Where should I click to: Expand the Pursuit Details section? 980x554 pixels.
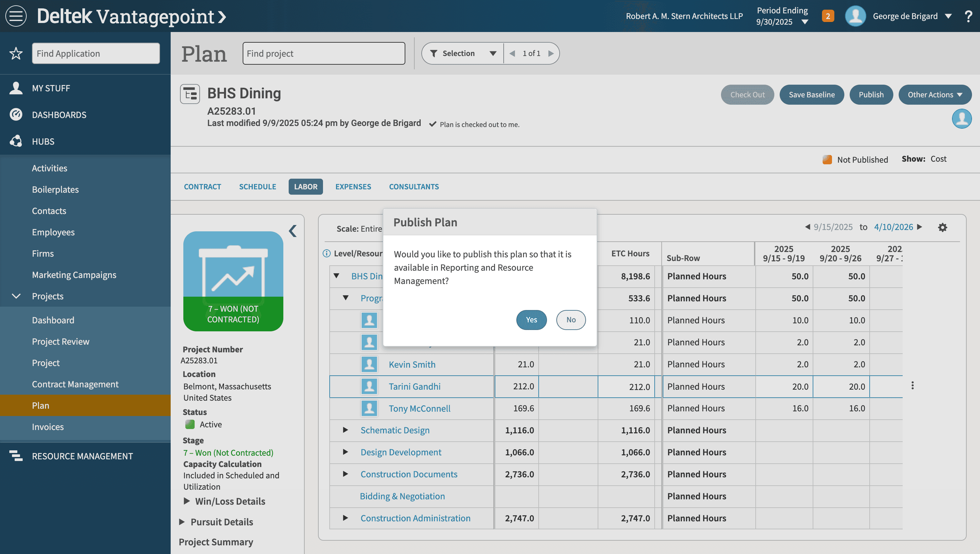pos(182,522)
